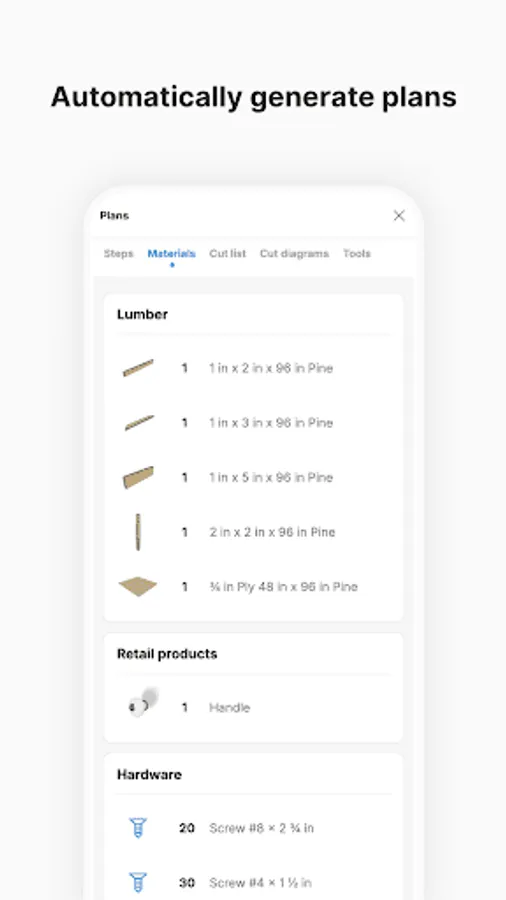Tap the plywood sheet icon
506x900 pixels.
(x=138, y=587)
